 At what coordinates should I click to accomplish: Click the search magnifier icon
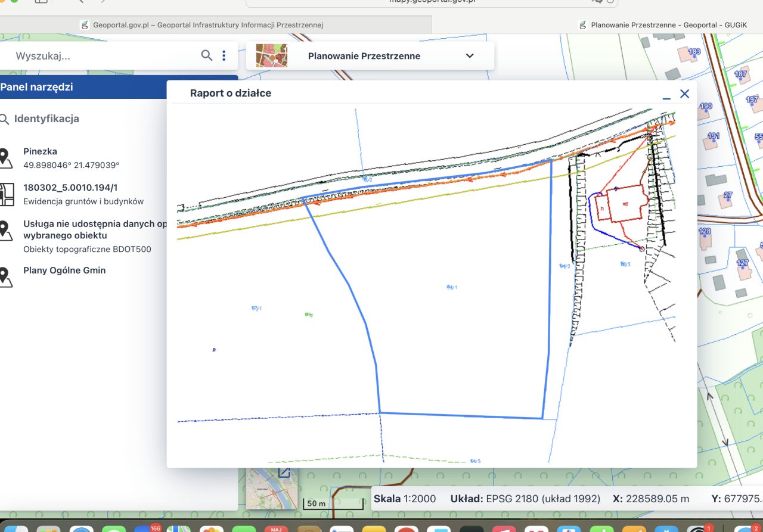(x=206, y=55)
